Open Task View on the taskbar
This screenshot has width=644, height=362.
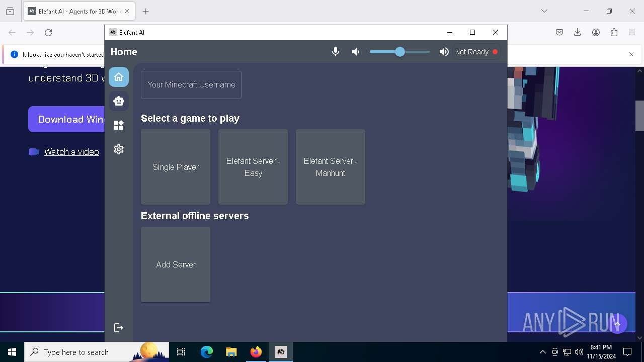(x=181, y=352)
